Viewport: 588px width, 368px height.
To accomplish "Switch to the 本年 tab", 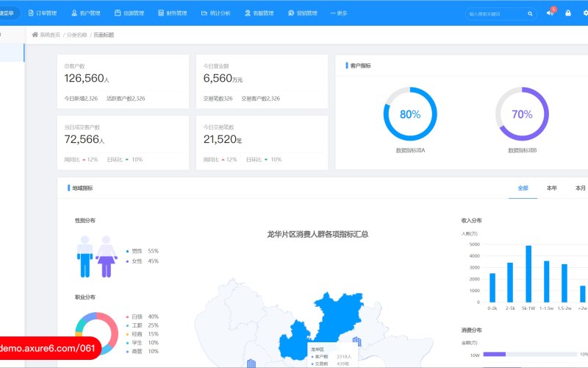I will click(552, 188).
